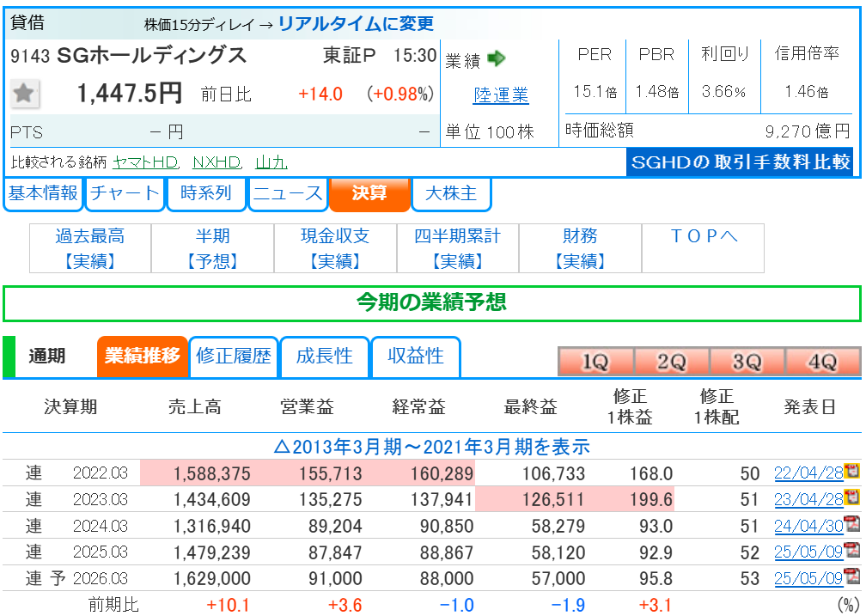The height and width of the screenshot is (616, 866).
Task: Click the 2022.03 sales value 1,588,375
Action: click(x=212, y=473)
